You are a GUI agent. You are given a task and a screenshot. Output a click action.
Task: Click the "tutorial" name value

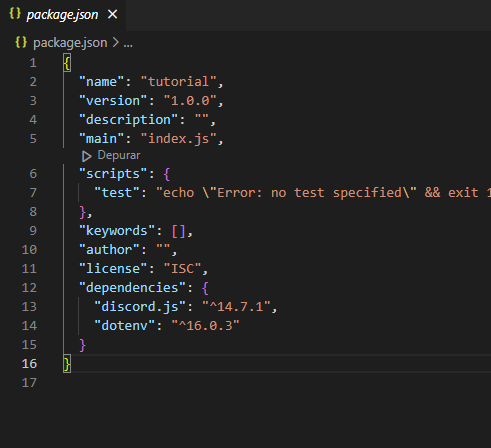tap(178, 82)
